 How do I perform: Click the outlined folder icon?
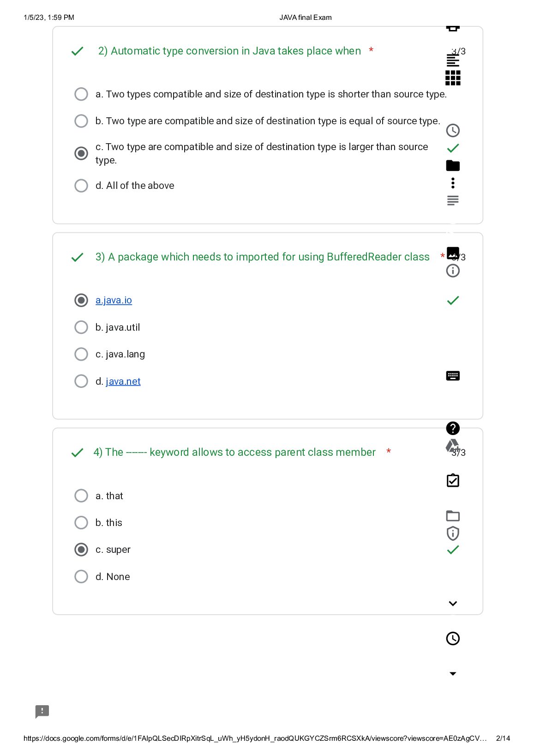click(x=453, y=516)
